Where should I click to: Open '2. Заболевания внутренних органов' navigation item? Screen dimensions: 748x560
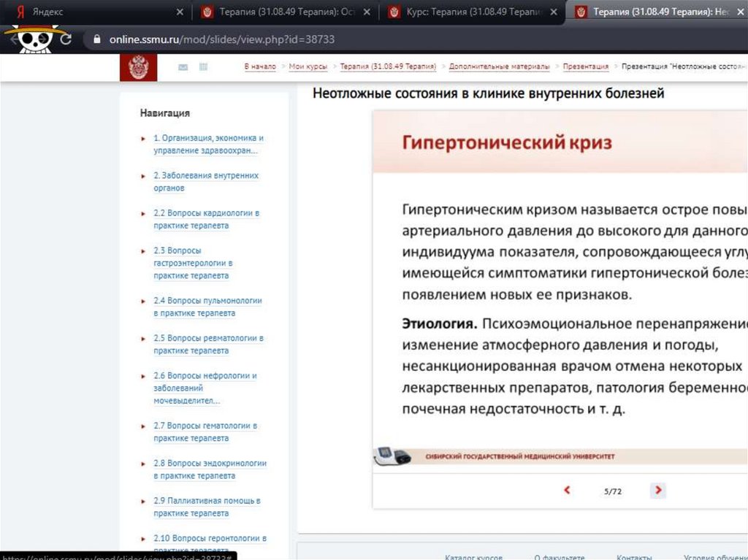tap(206, 182)
